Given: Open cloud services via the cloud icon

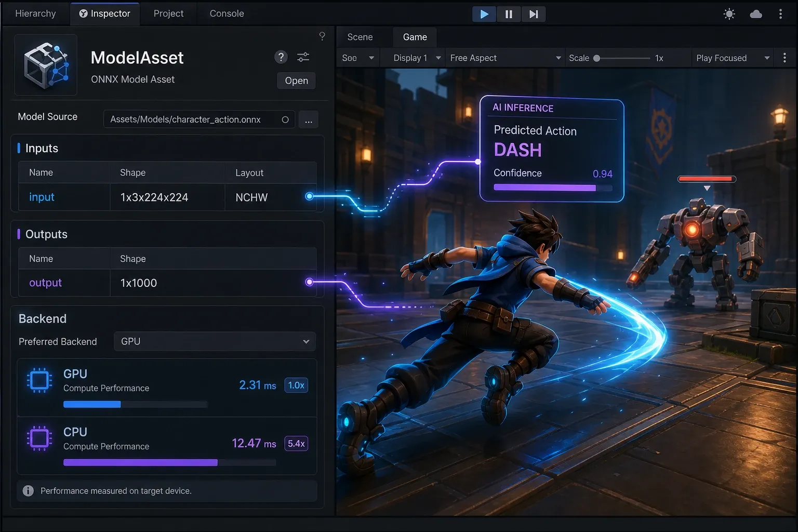Looking at the screenshot, I should pyautogui.click(x=756, y=14).
